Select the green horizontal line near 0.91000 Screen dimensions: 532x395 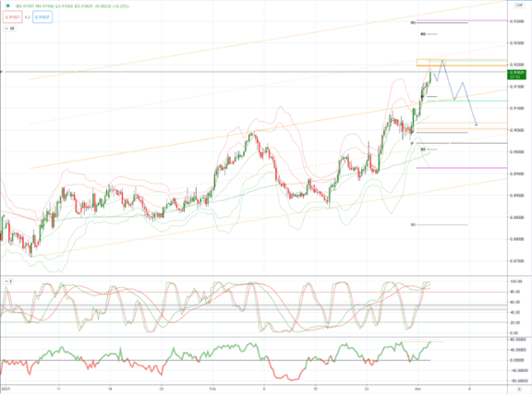pyautogui.click(x=466, y=101)
